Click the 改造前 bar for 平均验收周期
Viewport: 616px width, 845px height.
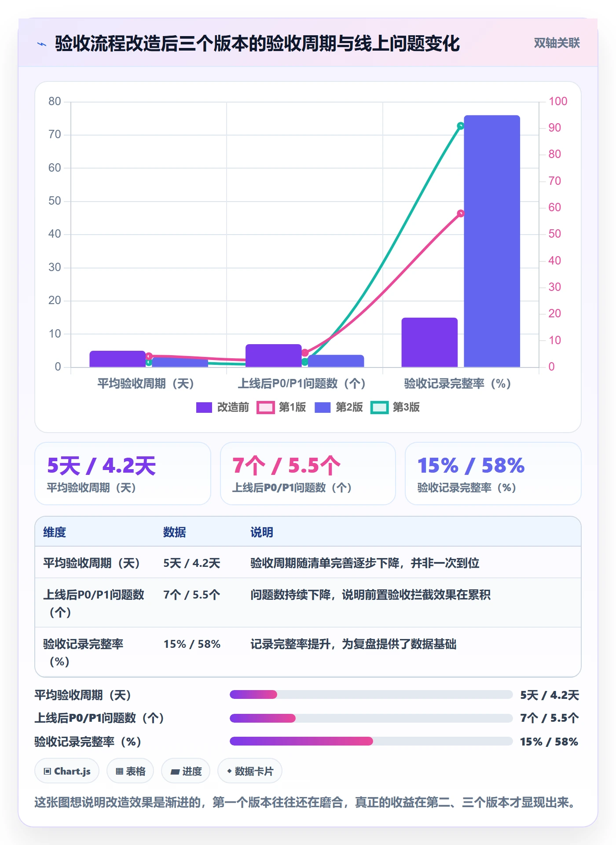coord(117,359)
